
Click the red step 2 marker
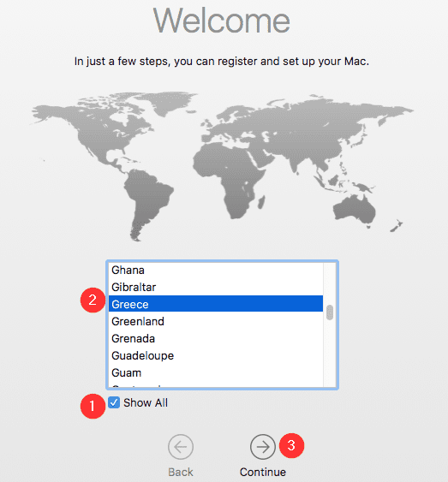click(x=93, y=300)
